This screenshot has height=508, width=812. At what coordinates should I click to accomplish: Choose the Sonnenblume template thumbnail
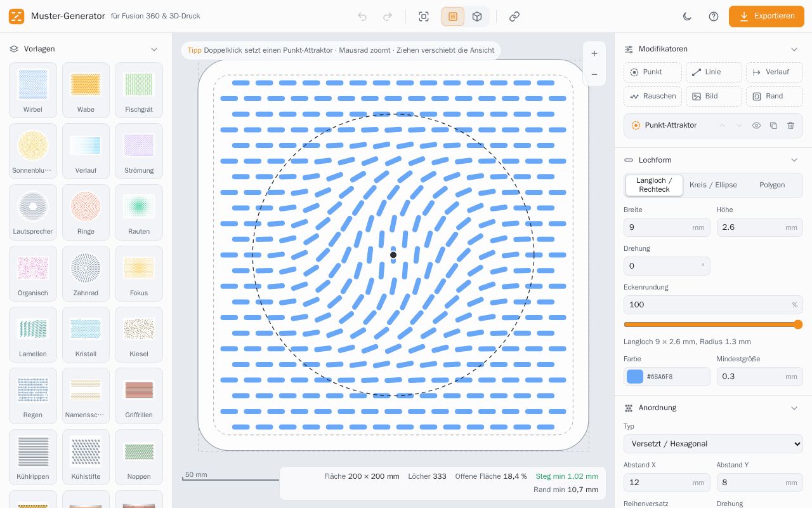[x=33, y=151]
